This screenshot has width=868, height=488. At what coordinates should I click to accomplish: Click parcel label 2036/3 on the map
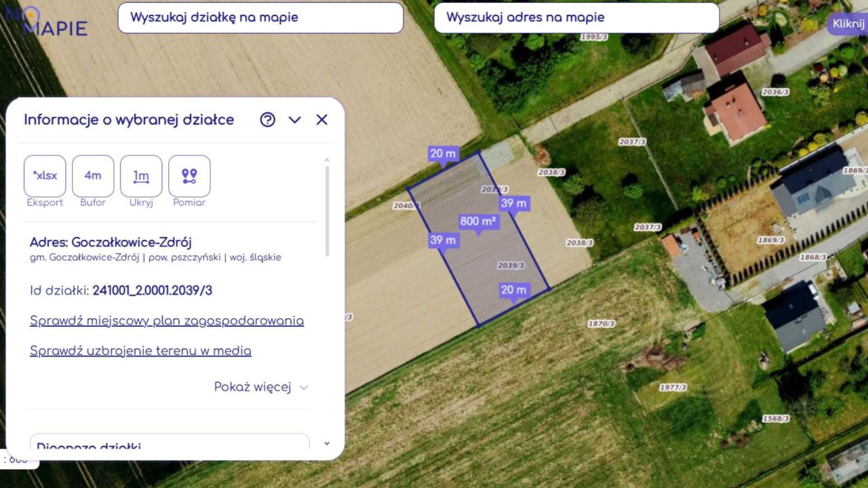tap(775, 91)
